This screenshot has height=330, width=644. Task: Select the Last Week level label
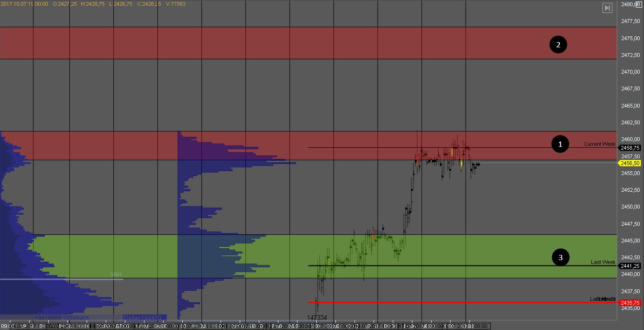[x=603, y=262]
